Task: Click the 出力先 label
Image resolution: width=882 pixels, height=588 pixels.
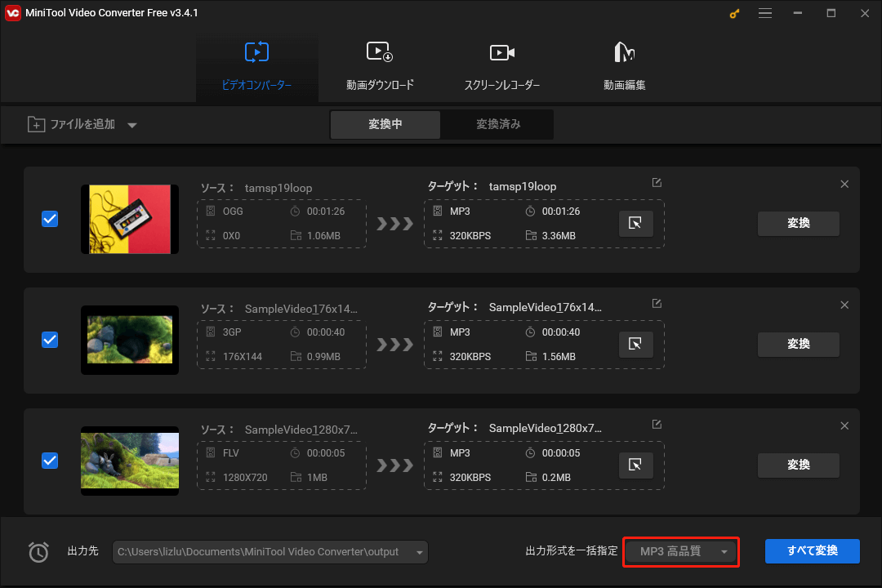Action: pyautogui.click(x=82, y=551)
